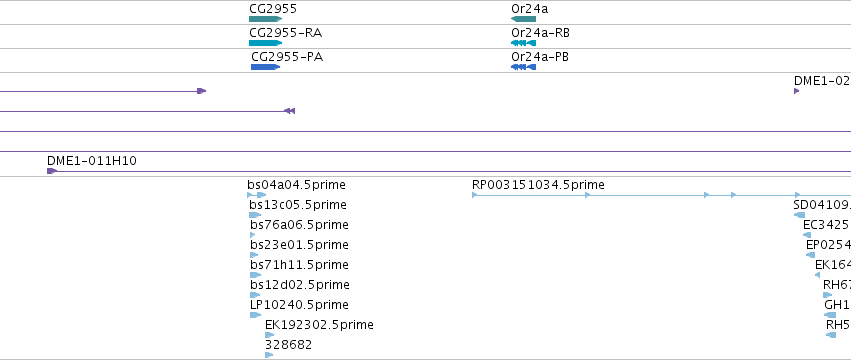This screenshot has height=360, width=851.
Task: Open the bs23e01.5prime feature label
Action: tap(300, 245)
